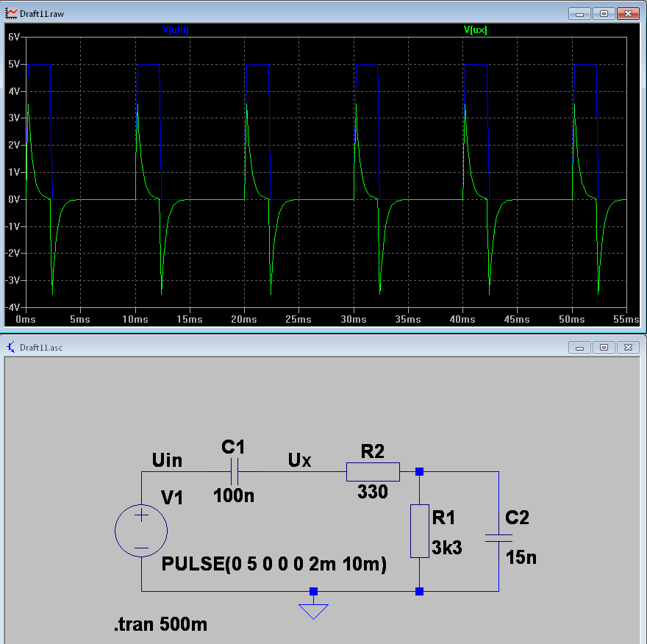Click the -4V label on vertical axis
This screenshot has width=647, height=644.
coord(12,307)
